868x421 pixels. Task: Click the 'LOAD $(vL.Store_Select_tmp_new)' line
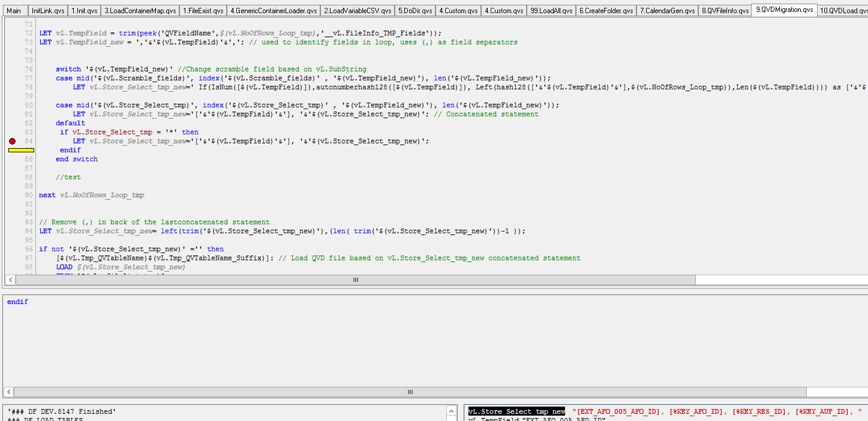point(121,267)
